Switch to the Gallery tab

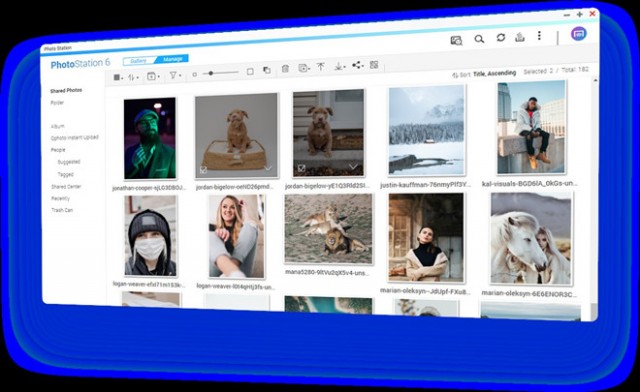[x=138, y=61]
